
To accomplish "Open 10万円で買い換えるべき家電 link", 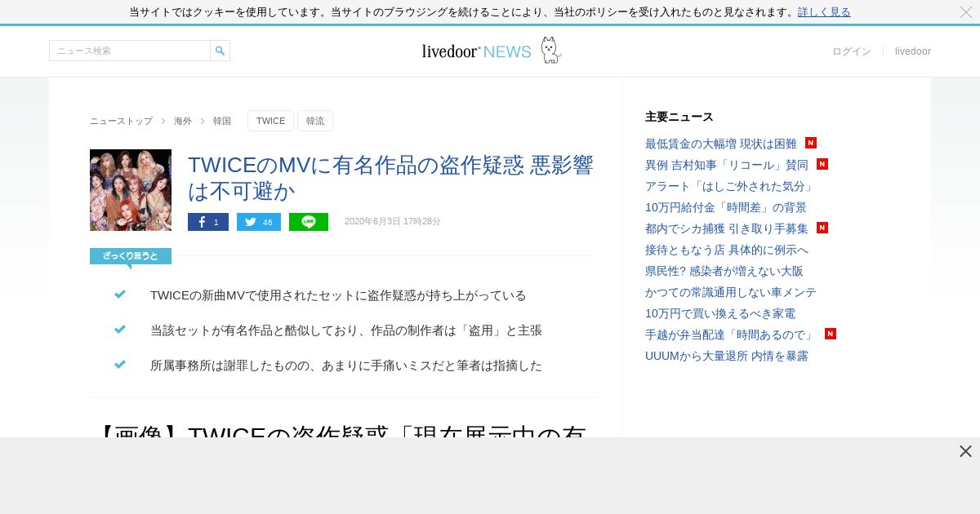I will coord(720,313).
